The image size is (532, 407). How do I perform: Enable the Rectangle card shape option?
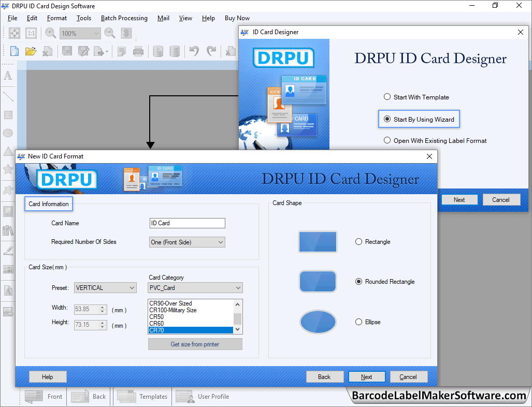tap(357, 242)
